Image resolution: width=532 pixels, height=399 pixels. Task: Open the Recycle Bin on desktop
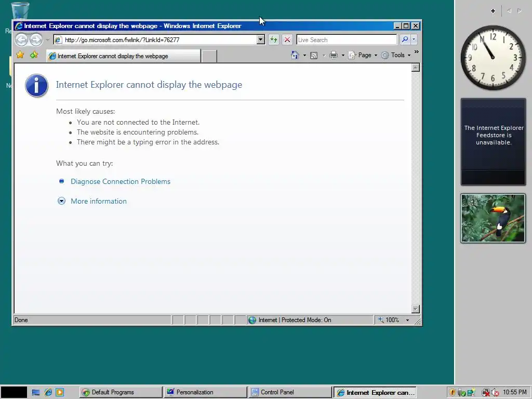coord(20,11)
